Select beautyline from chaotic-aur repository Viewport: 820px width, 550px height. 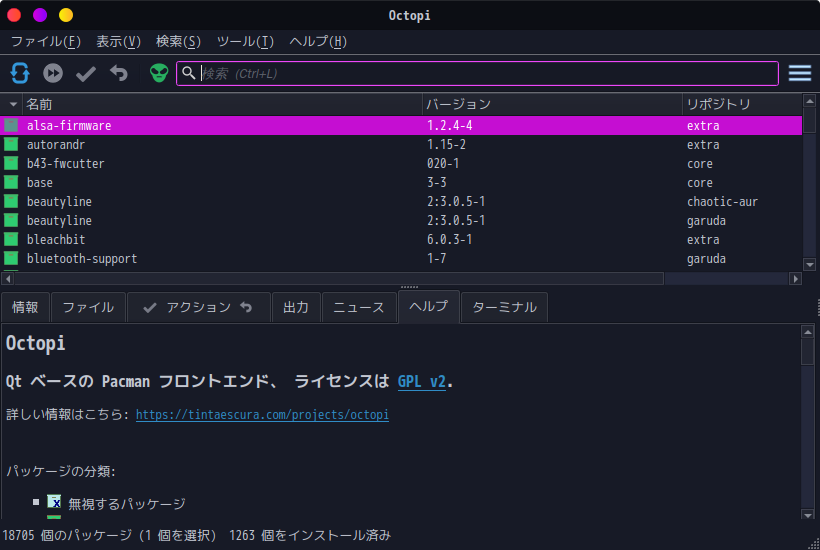pyautogui.click(x=401, y=201)
